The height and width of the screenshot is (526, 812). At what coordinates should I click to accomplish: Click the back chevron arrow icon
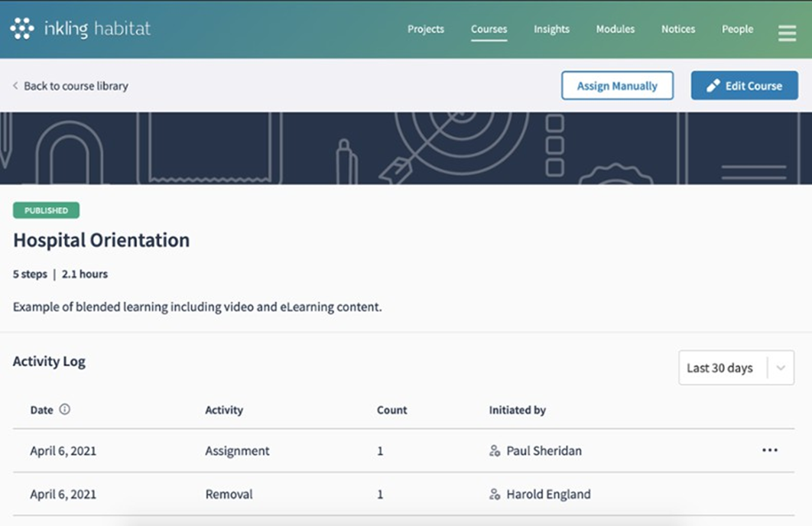[15, 86]
